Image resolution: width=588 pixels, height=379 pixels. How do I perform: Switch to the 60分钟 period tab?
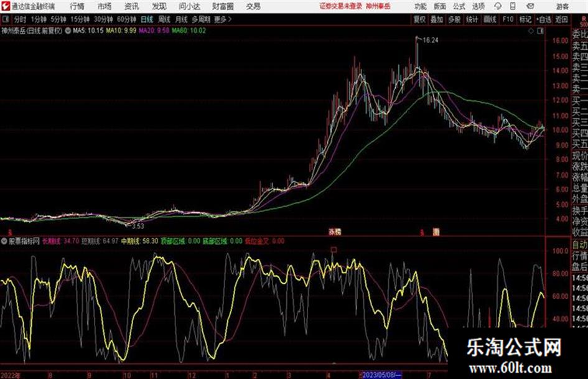pos(127,19)
